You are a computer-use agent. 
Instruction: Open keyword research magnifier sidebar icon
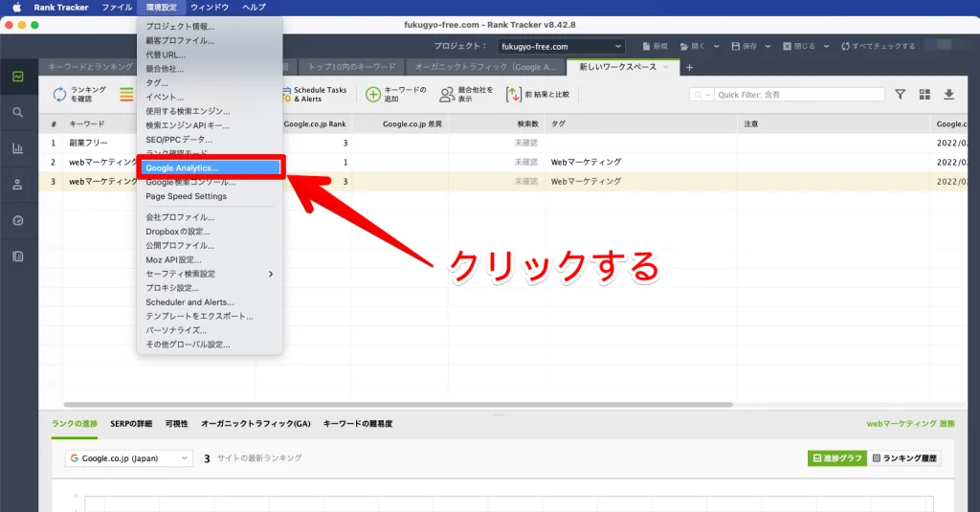18,113
